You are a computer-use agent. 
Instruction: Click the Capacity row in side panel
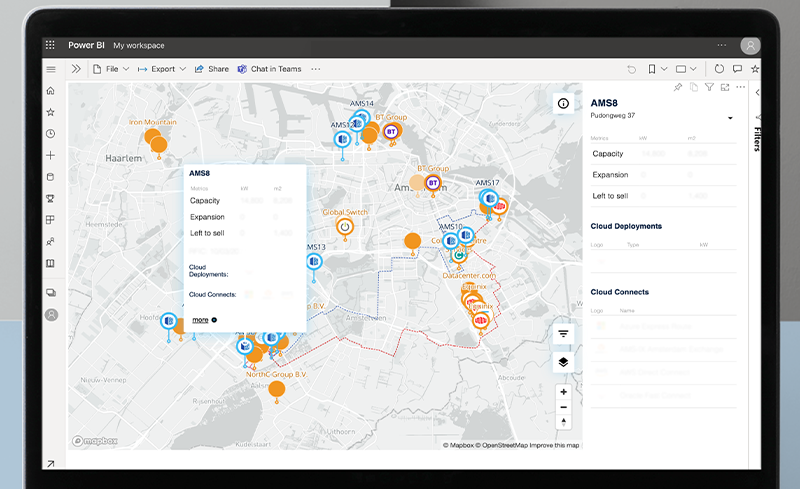pyautogui.click(x=663, y=154)
